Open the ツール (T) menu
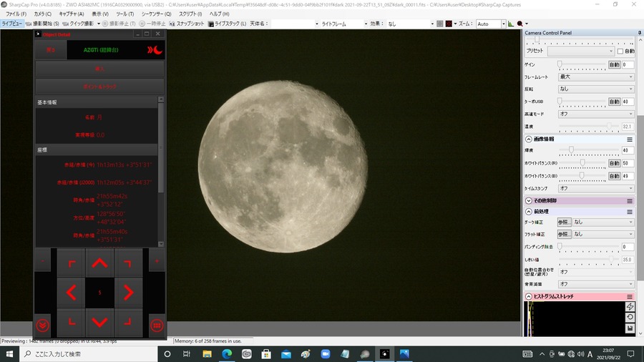The image size is (644, 362). [x=125, y=14]
